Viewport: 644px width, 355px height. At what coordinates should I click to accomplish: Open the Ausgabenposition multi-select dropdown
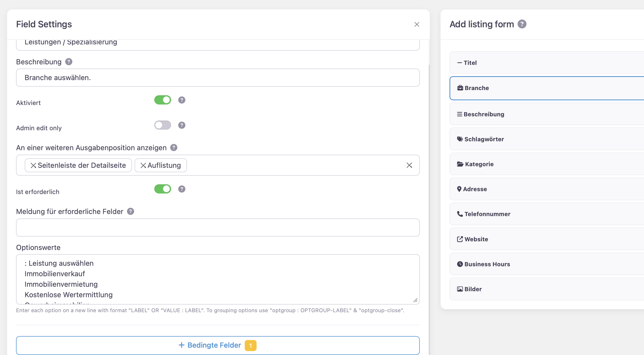click(x=289, y=165)
